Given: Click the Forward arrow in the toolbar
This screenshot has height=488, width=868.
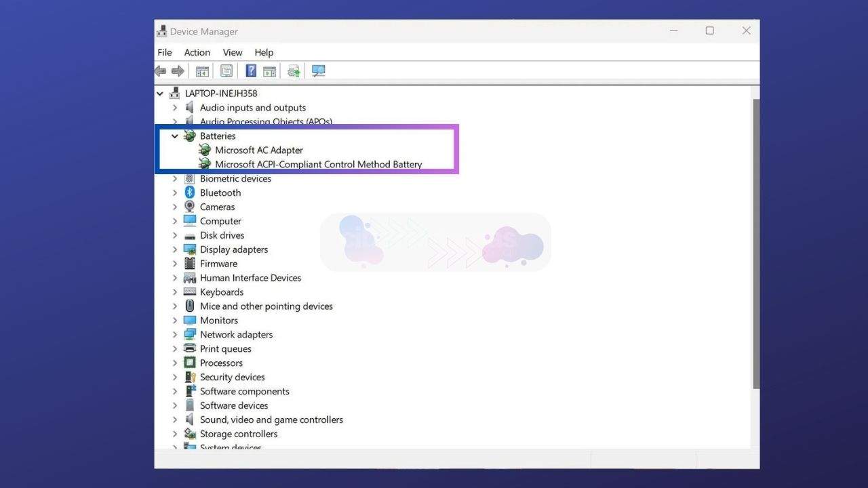Looking at the screenshot, I should [178, 71].
